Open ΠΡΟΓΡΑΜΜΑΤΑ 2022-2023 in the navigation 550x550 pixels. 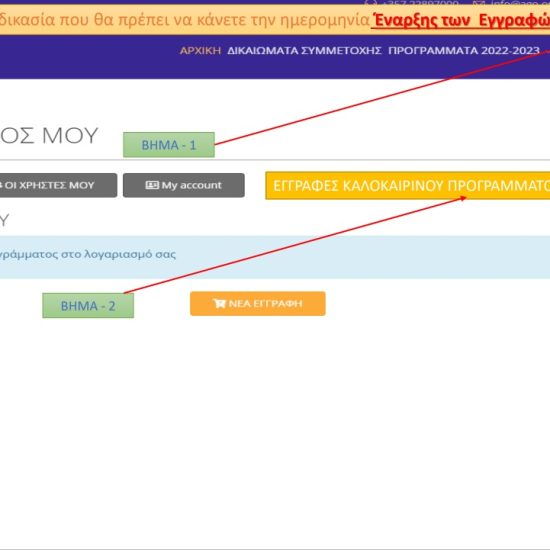464,51
